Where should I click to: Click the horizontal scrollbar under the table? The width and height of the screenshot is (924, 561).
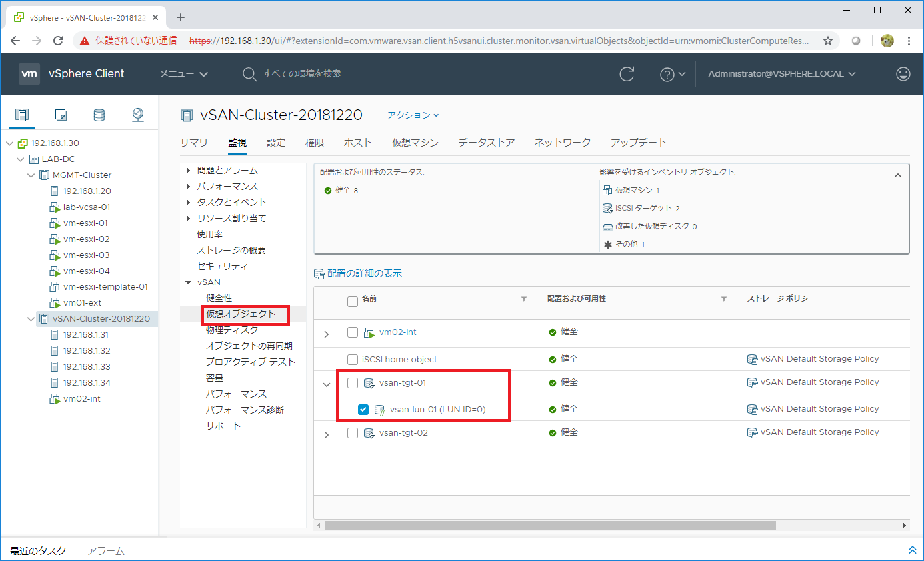pyautogui.click(x=550, y=525)
